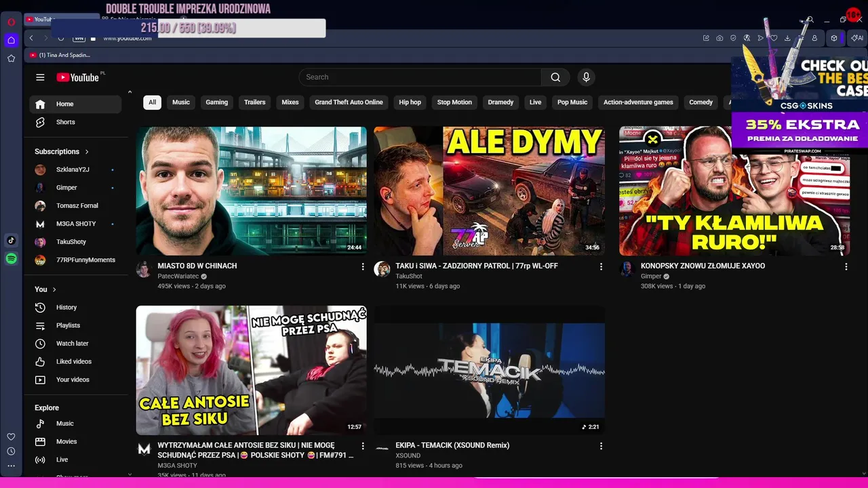Select Action-adventure games filter chip

pyautogui.click(x=638, y=102)
